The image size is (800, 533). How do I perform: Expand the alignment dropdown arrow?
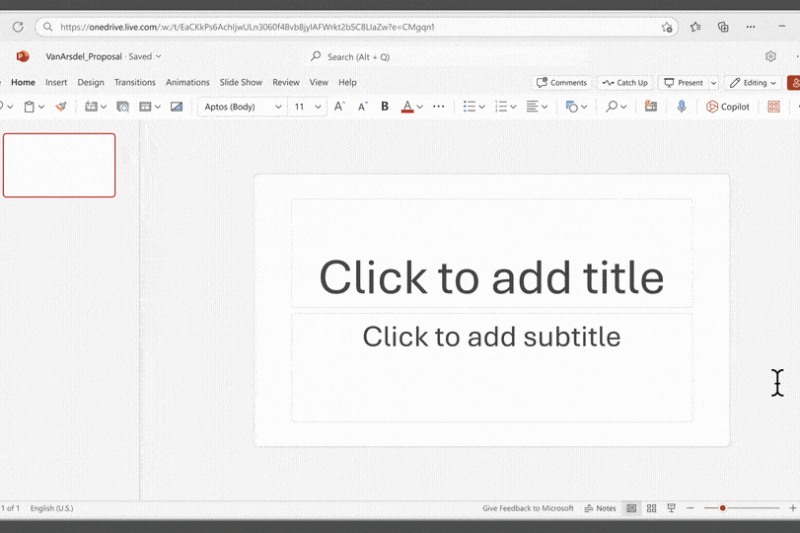tap(544, 107)
